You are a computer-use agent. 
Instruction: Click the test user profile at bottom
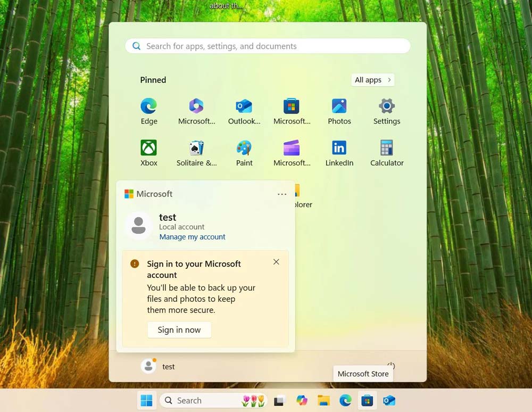tap(158, 366)
